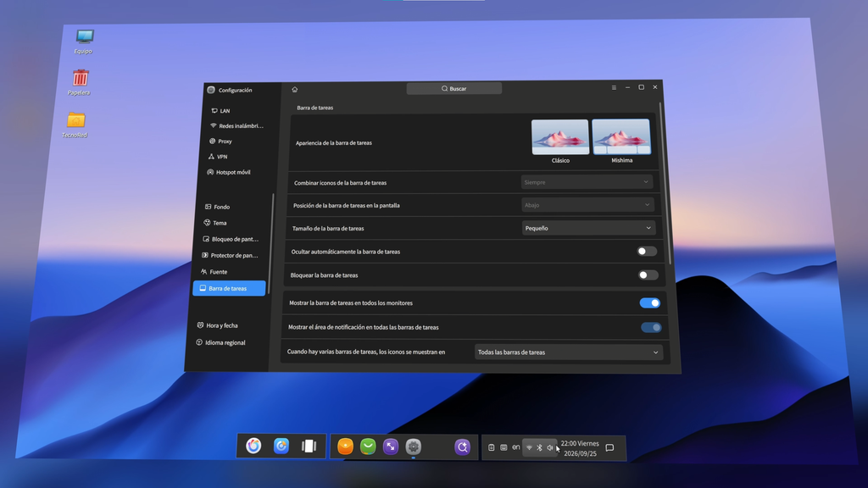
Task: Open the clipboard tray icon
Action: click(491, 447)
